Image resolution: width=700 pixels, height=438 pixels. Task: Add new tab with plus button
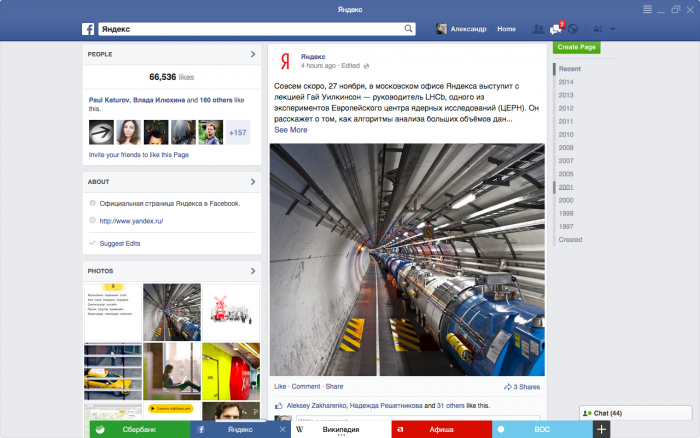[x=601, y=430]
